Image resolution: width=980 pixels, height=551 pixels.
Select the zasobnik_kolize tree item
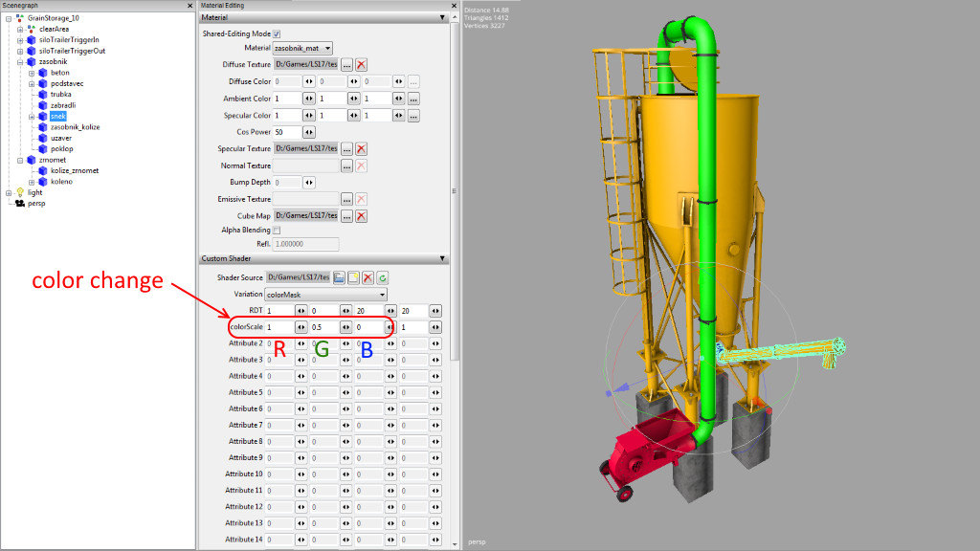75,126
